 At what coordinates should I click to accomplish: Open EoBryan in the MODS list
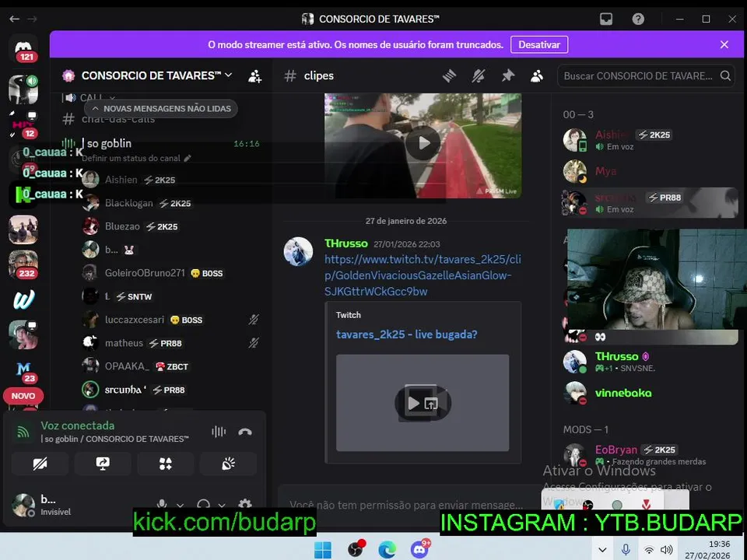click(650, 455)
